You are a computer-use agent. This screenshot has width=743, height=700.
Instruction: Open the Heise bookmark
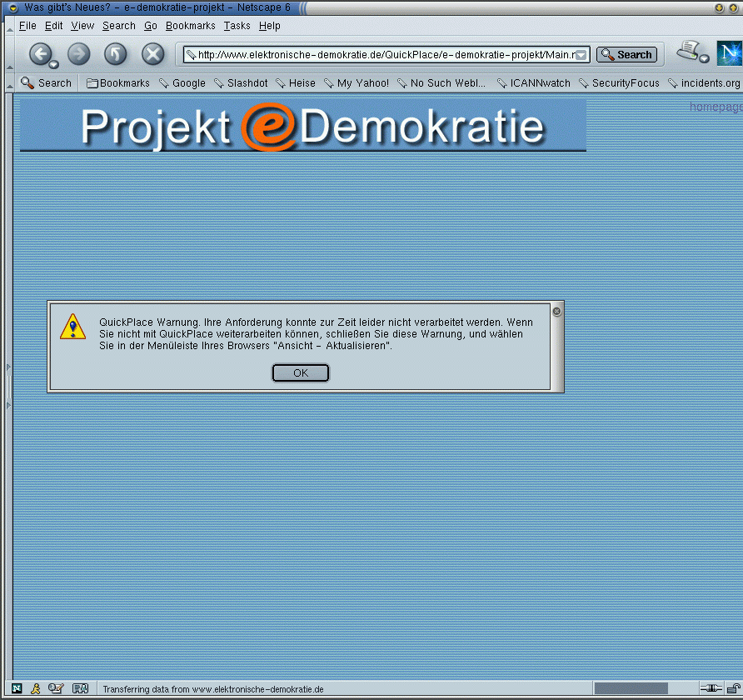[296, 83]
